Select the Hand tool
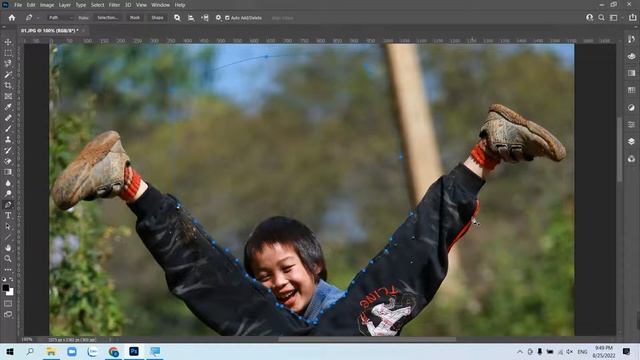This screenshot has height=360, width=640. point(8,248)
